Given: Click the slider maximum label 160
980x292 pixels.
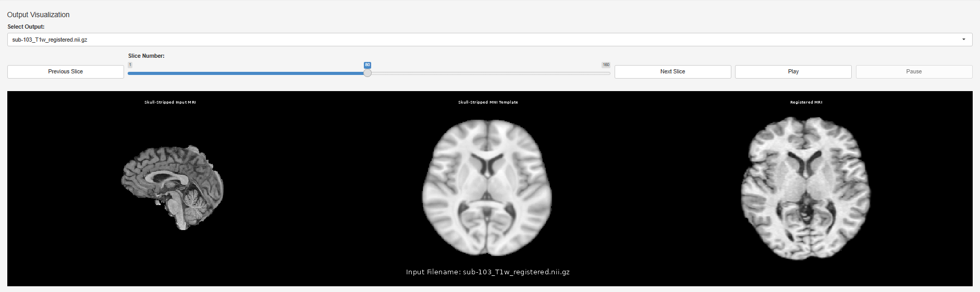Looking at the screenshot, I should click(x=606, y=65).
